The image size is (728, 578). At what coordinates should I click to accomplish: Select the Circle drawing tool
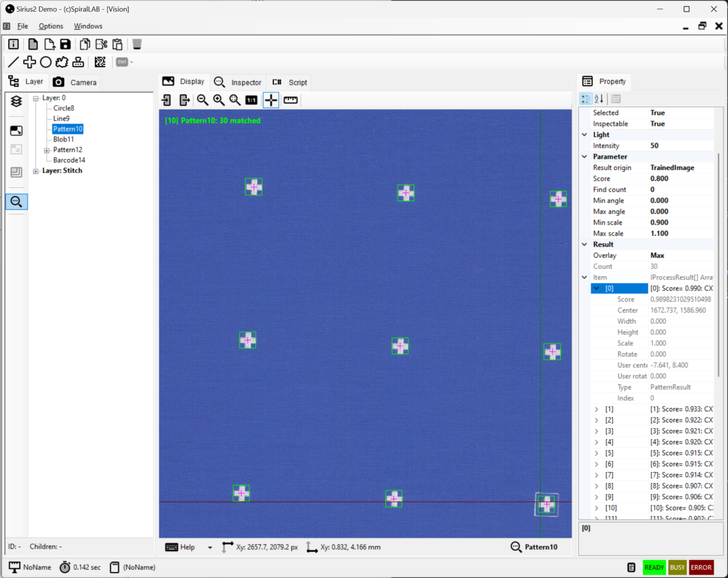[x=46, y=62]
